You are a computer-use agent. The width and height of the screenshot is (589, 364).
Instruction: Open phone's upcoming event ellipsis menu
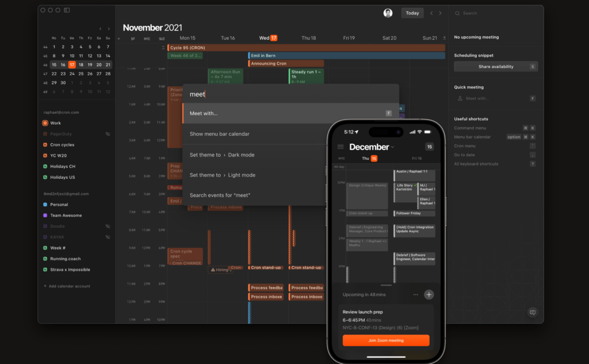click(415, 295)
